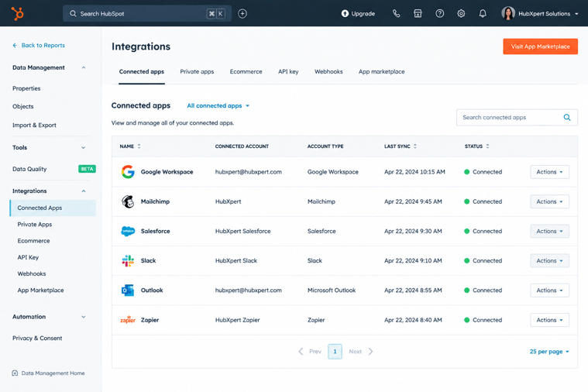Expand the Automation section
The width and height of the screenshot is (588, 392).
pos(84,317)
